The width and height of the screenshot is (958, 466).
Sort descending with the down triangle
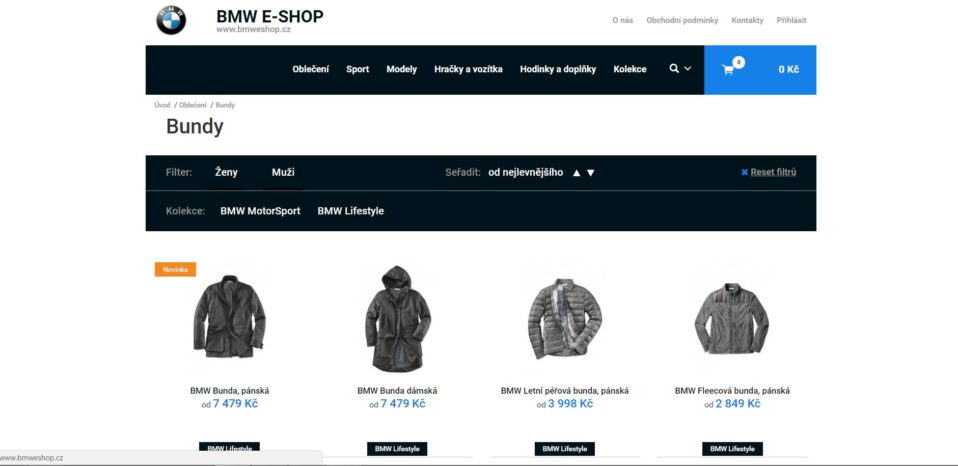coord(590,173)
